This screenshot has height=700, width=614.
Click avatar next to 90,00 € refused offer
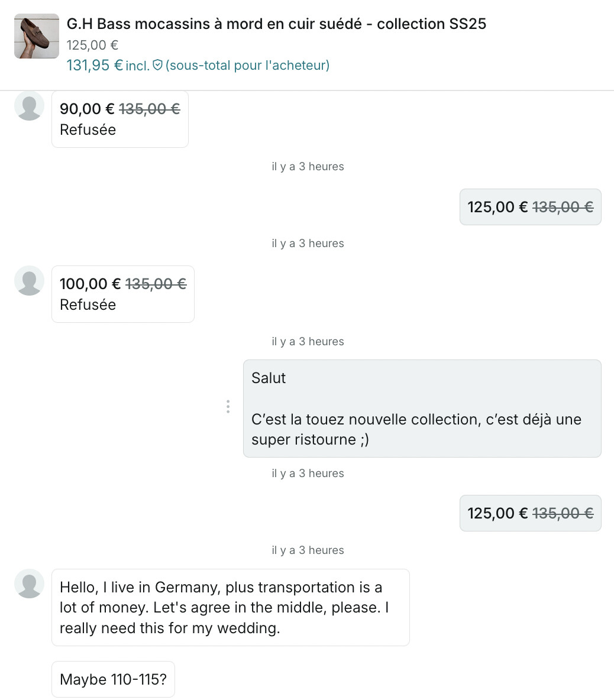click(x=29, y=106)
